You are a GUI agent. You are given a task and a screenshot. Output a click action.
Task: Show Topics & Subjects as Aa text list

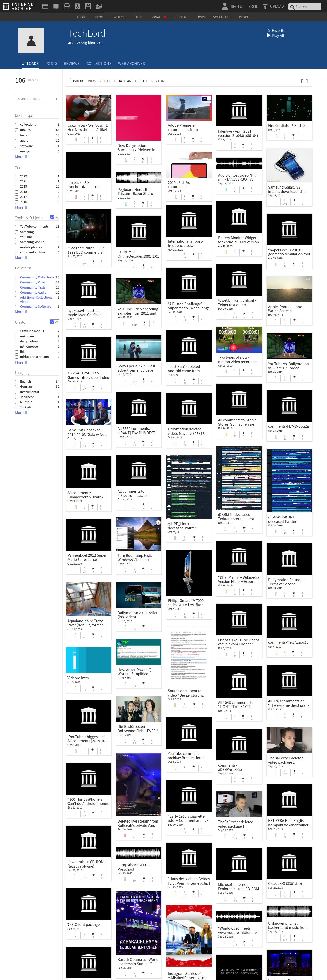[x=57, y=218]
